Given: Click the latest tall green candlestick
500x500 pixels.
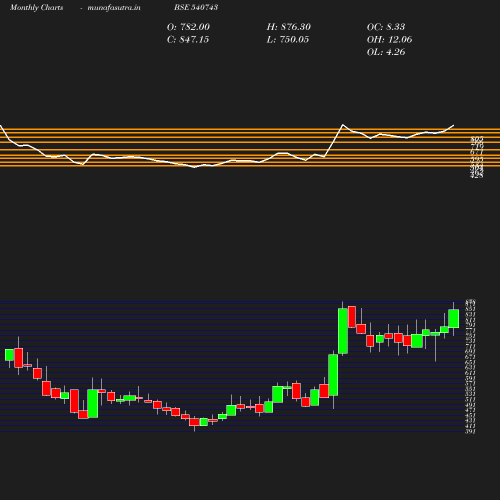Looking at the screenshot, I should pos(454,319).
